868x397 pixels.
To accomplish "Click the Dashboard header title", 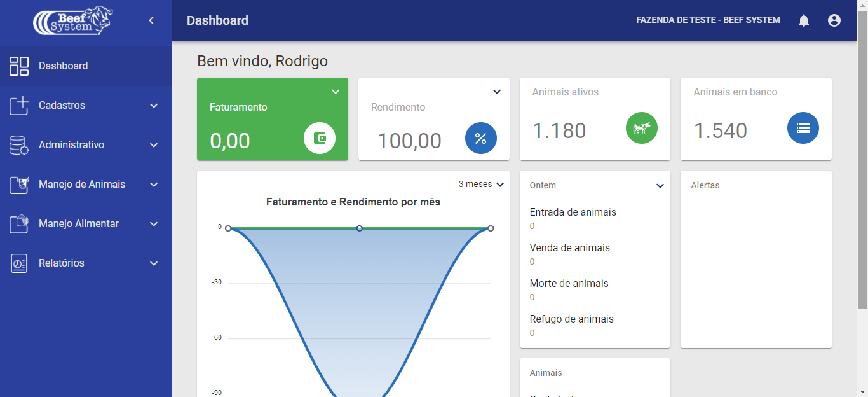I will (x=217, y=20).
